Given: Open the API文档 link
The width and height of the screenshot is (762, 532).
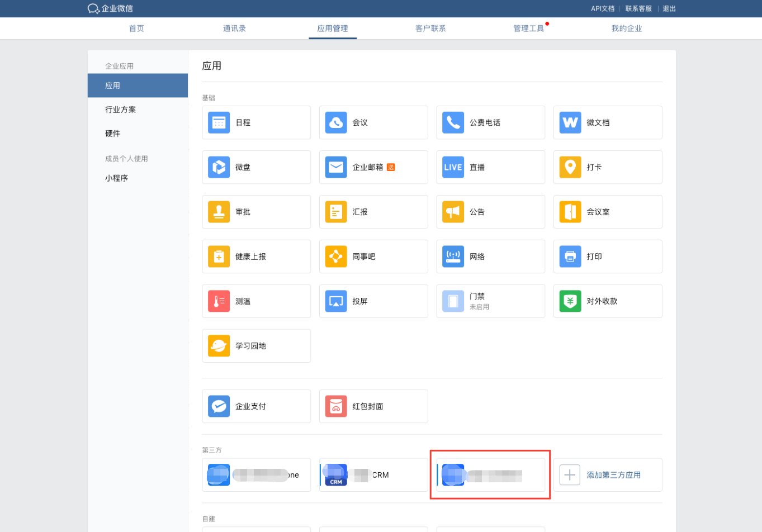Looking at the screenshot, I should tap(603, 8).
